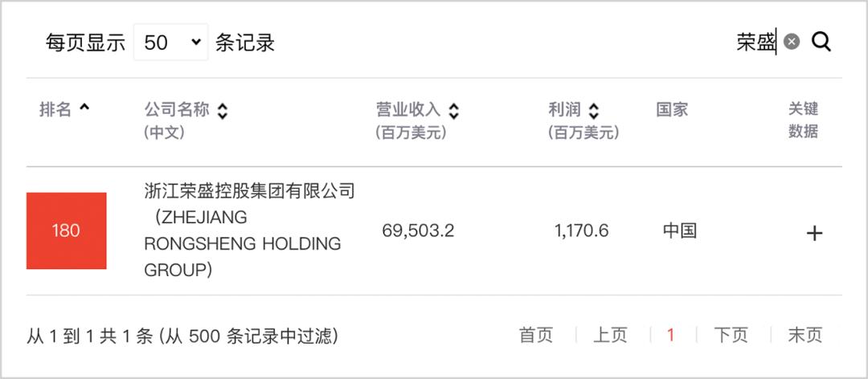Select page number 1 in pagination
The width and height of the screenshot is (868, 379).
tap(670, 335)
